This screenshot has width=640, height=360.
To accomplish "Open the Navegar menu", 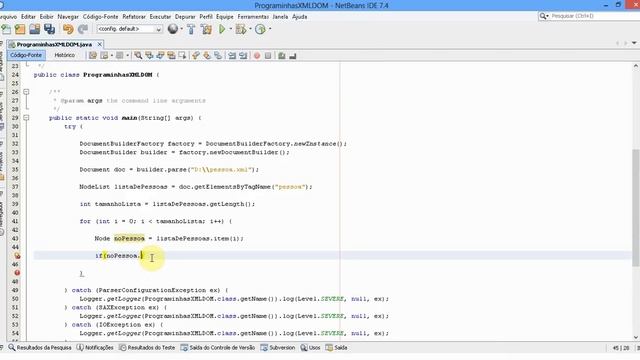I will [x=68, y=17].
